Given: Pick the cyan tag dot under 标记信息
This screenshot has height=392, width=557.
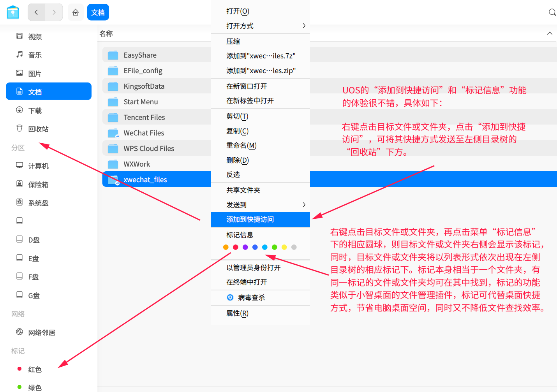Looking at the screenshot, I should (265, 247).
